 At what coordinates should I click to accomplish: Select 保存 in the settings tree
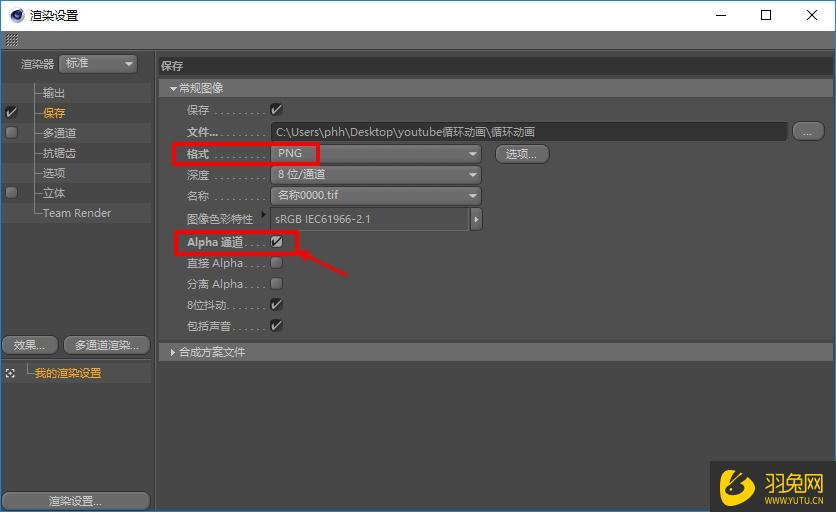54,113
